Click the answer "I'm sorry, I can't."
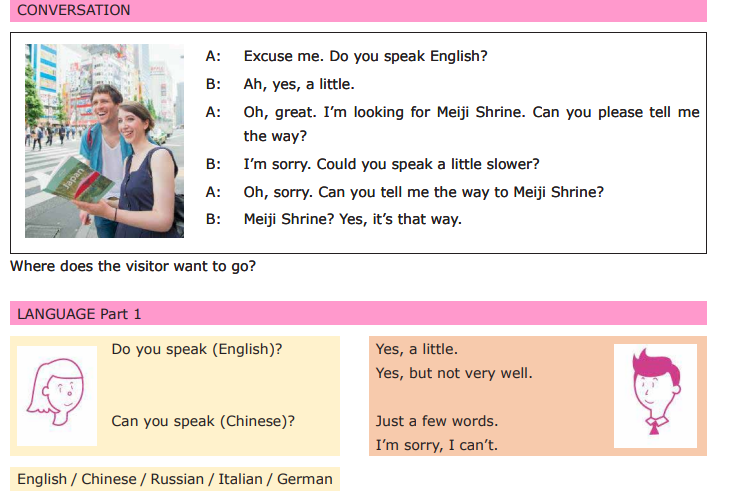The height and width of the screenshot is (498, 737). 436,445
